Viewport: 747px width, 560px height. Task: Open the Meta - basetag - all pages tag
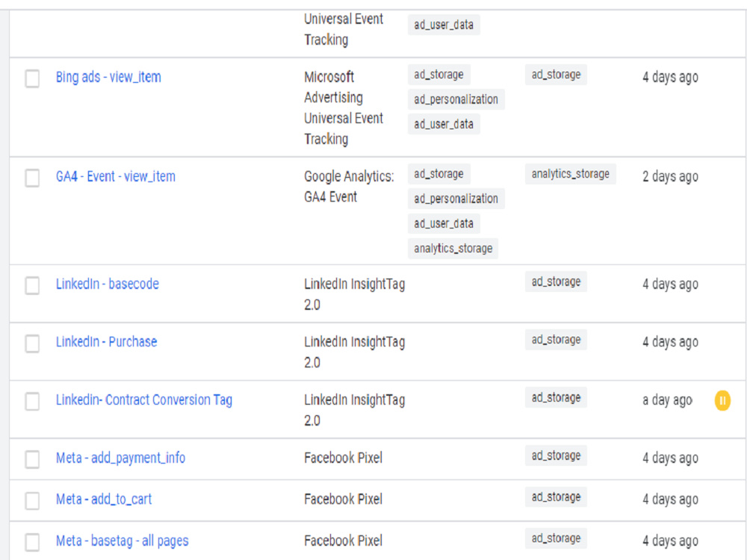(123, 541)
